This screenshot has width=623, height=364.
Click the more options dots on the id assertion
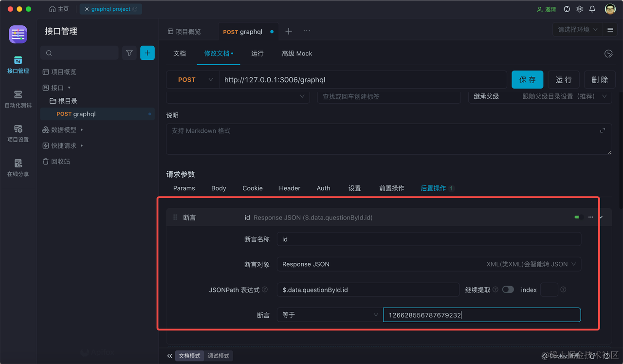click(590, 217)
